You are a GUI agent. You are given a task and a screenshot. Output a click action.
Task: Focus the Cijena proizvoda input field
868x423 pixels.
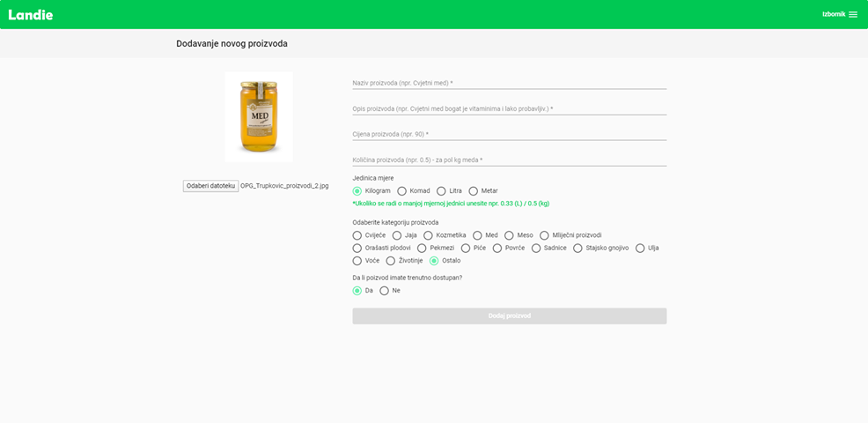(x=509, y=134)
